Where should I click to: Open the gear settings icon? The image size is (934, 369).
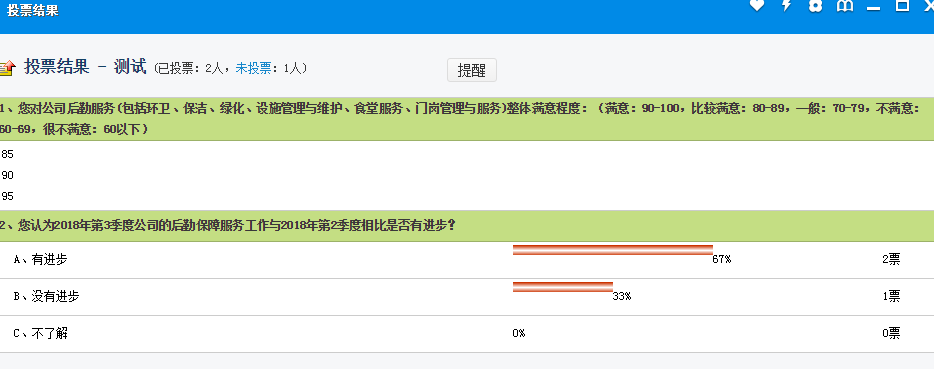tap(815, 5)
